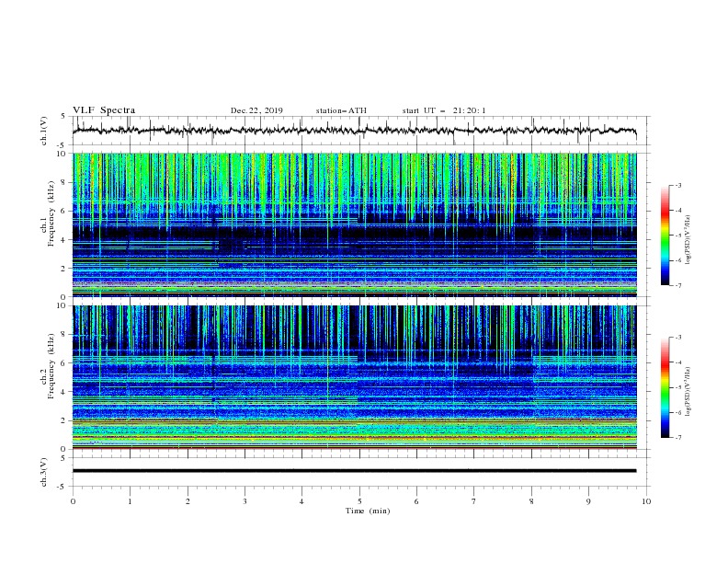The width and height of the screenshot is (728, 563).
Task: Click the "ch.3(V)" axis label
Action: 44,472
